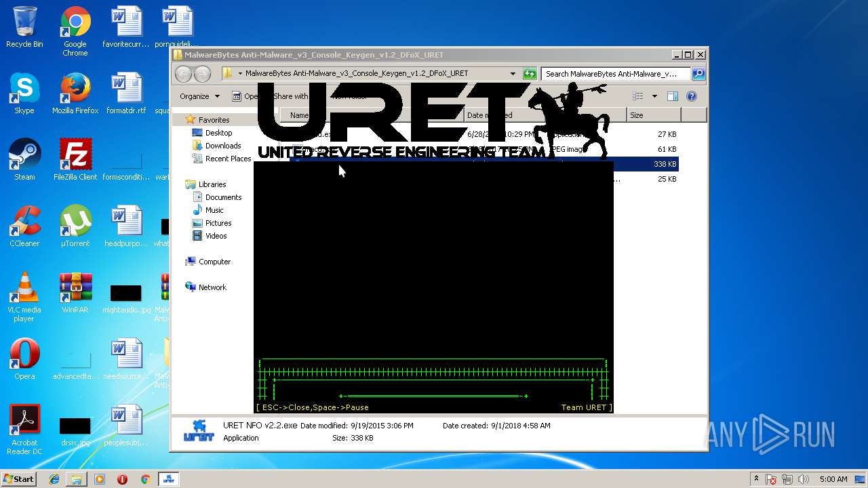868x488 pixels.
Task: Select Acrobat Reader DC desktop icon
Action: pos(24,430)
